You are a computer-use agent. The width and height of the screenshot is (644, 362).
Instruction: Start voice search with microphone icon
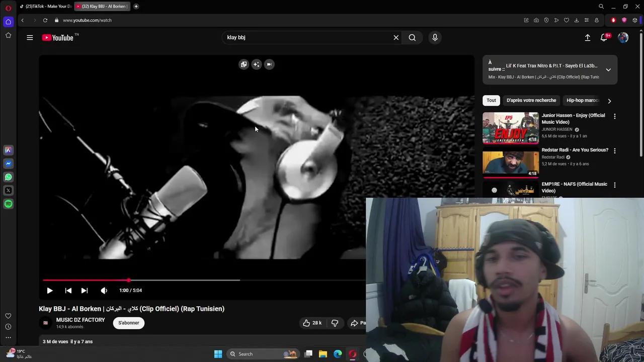(435, 37)
